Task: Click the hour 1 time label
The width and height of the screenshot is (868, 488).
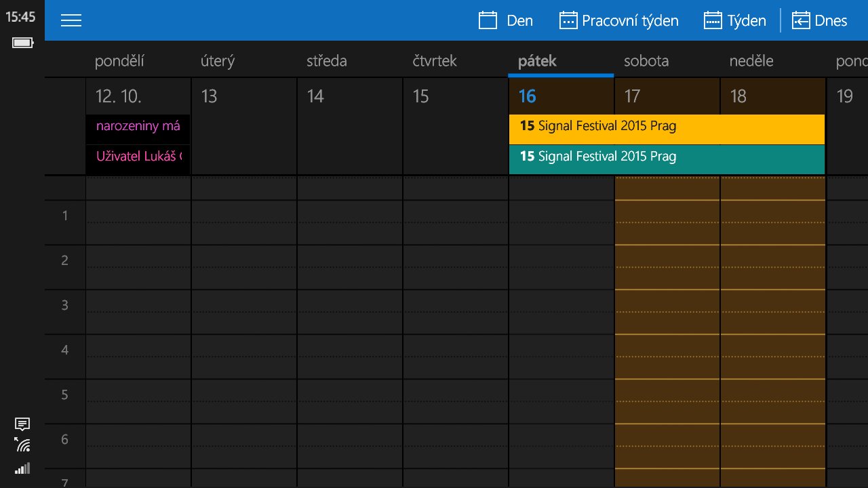Action: tap(65, 216)
